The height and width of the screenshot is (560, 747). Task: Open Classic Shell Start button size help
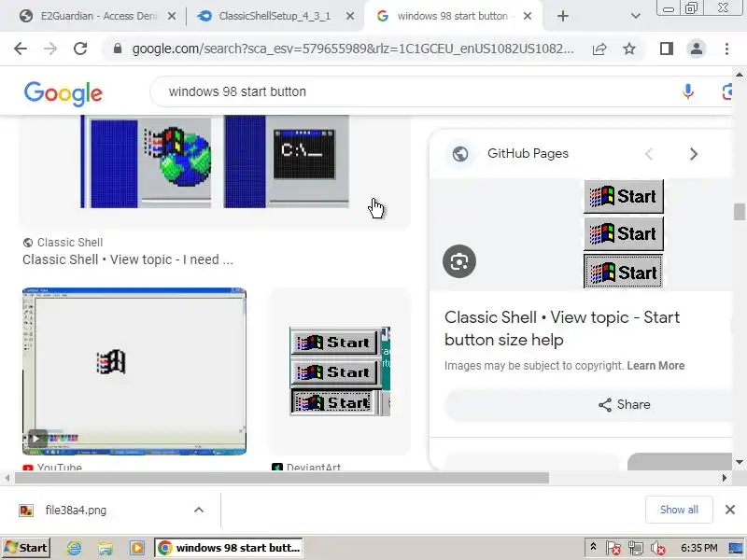pos(562,329)
